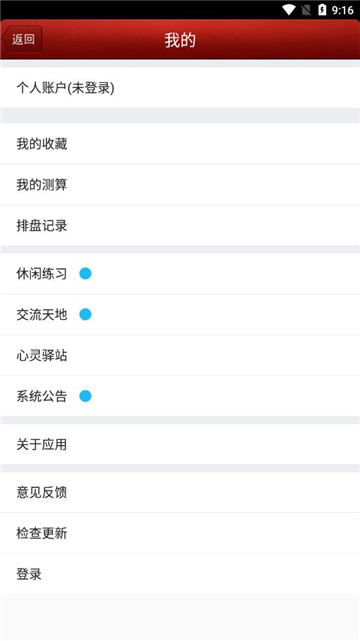Open 心灵驿站 item
360x641 pixels.
click(180, 355)
